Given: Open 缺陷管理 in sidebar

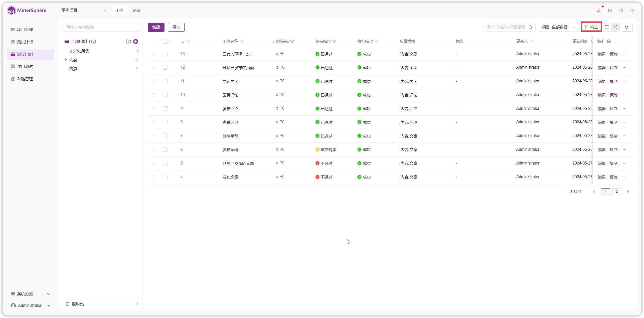Looking at the screenshot, I should click(x=31, y=79).
